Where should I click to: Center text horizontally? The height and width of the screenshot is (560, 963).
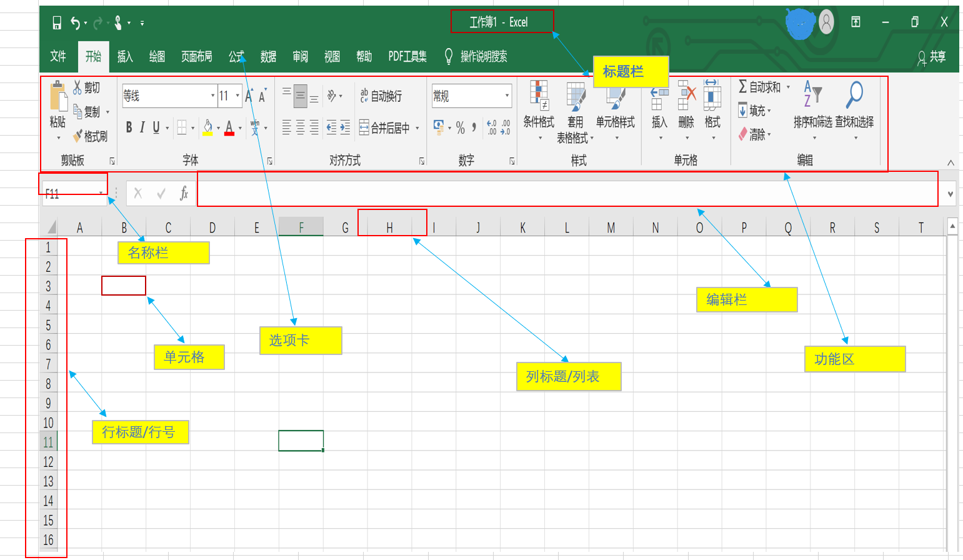pyautogui.click(x=300, y=127)
